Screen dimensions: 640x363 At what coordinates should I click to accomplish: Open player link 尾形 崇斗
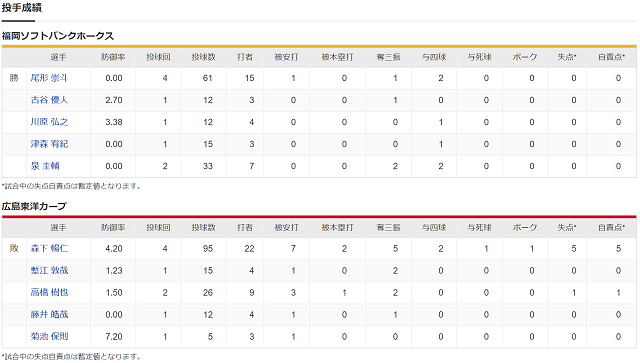(49, 78)
